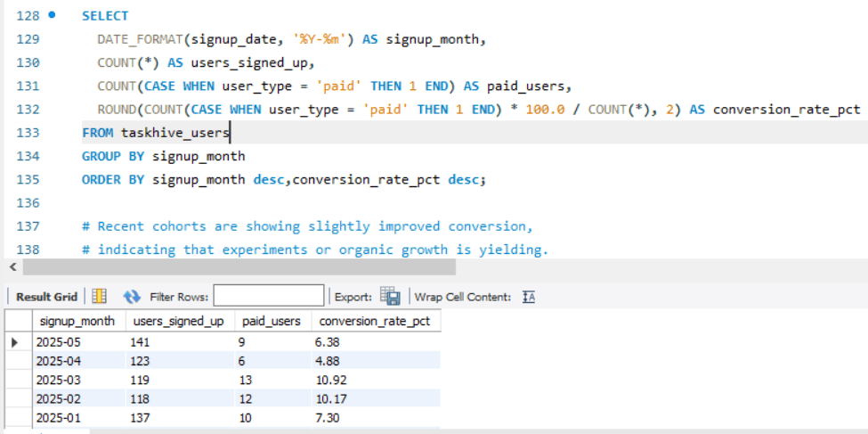868x434 pixels.
Task: Click the Export: label
Action: coord(353,297)
